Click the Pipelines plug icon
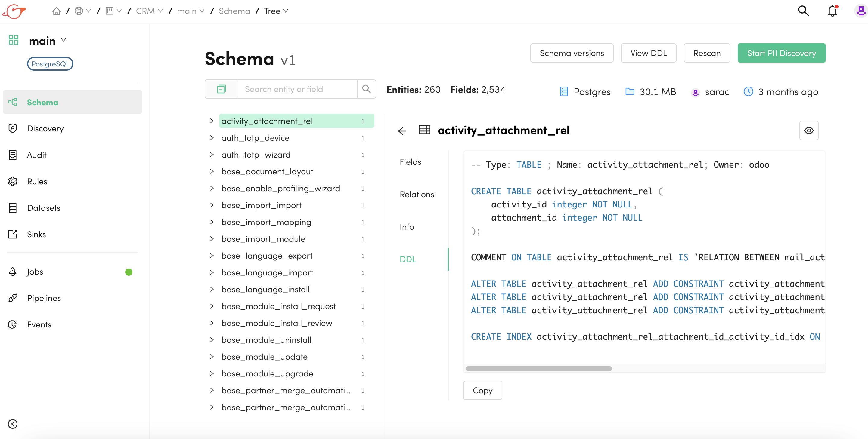The image size is (868, 439). pos(13,298)
